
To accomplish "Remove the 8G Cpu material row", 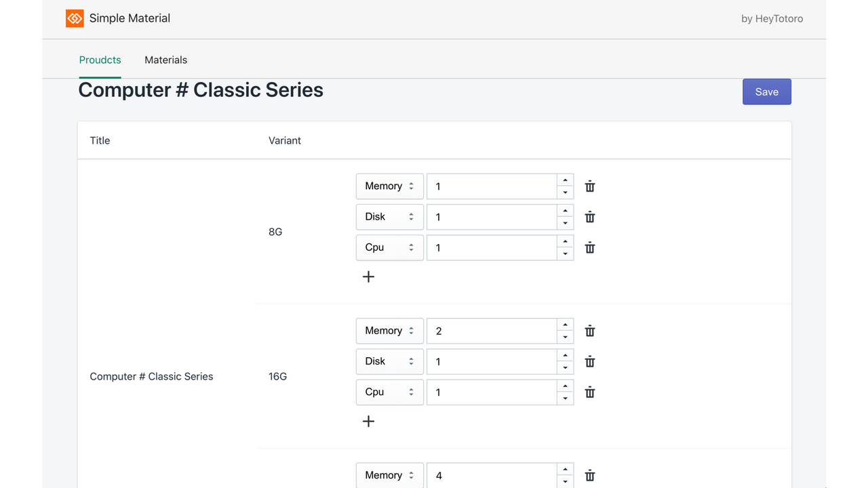I will pos(590,247).
